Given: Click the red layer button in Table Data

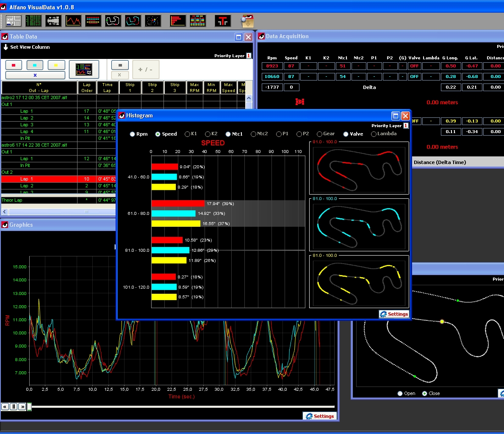Looking at the screenshot, I should [14, 65].
